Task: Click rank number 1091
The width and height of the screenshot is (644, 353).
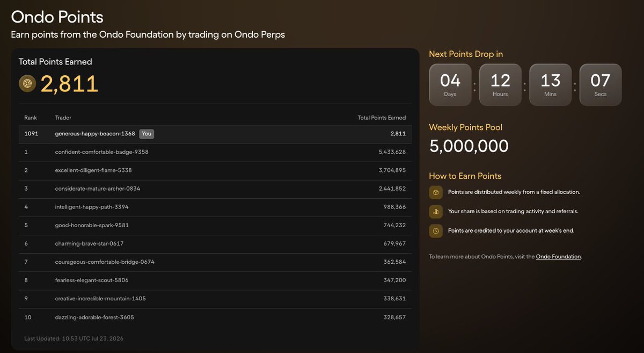Action: [x=31, y=134]
